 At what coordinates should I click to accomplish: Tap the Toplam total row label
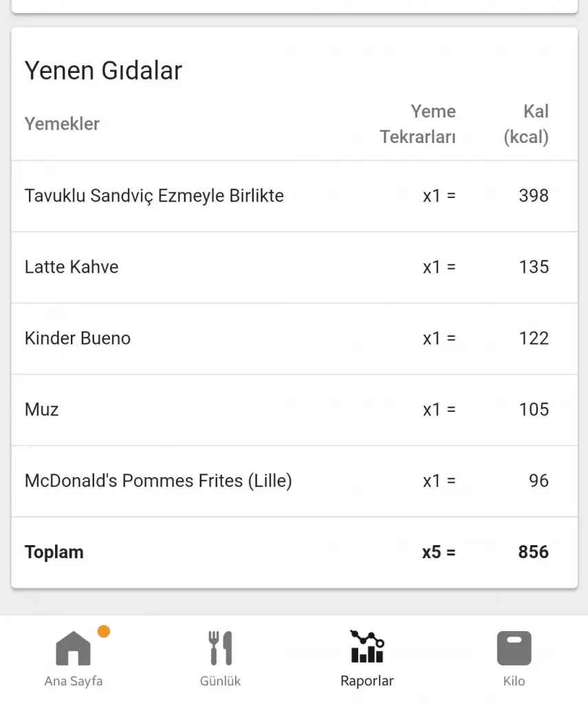coord(54,552)
